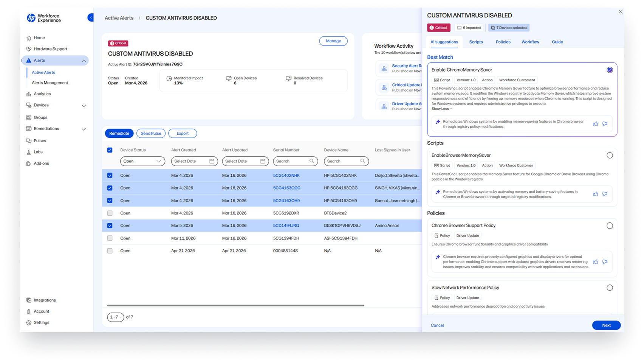Click the Next button
This screenshot has height=364, width=644.
pos(606,325)
